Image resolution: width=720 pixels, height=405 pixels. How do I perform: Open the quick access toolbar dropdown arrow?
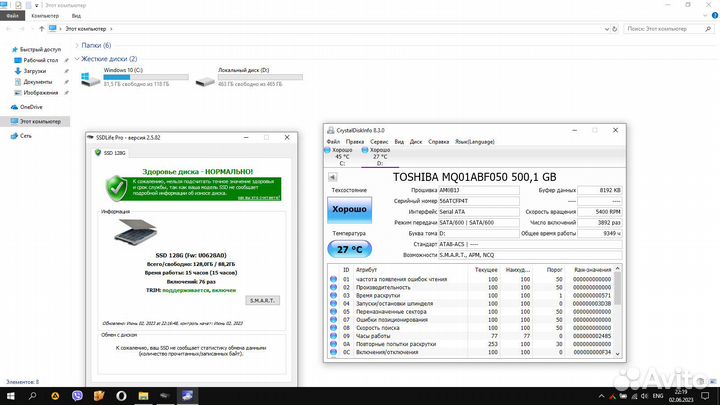point(37,5)
